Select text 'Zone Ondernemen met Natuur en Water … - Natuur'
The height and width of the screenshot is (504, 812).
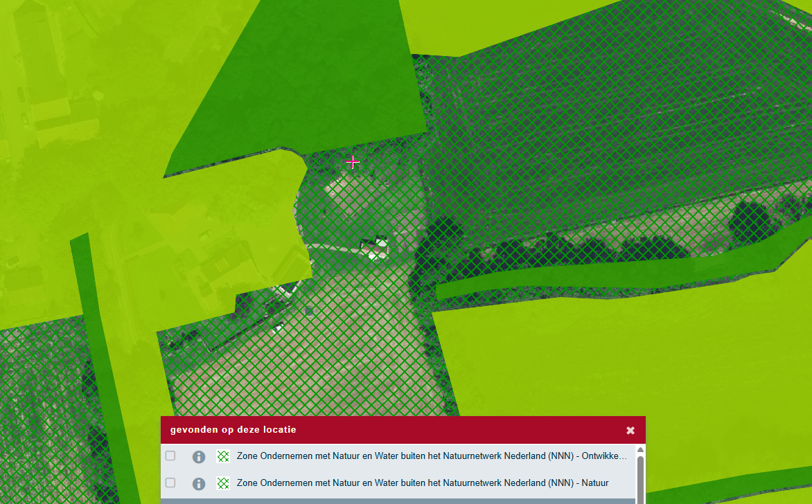(423, 483)
